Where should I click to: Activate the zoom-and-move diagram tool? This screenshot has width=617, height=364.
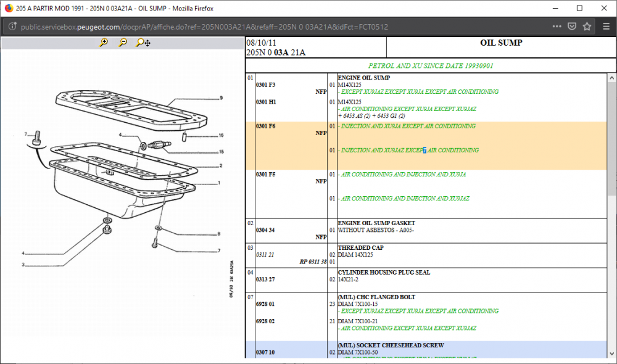pos(143,43)
